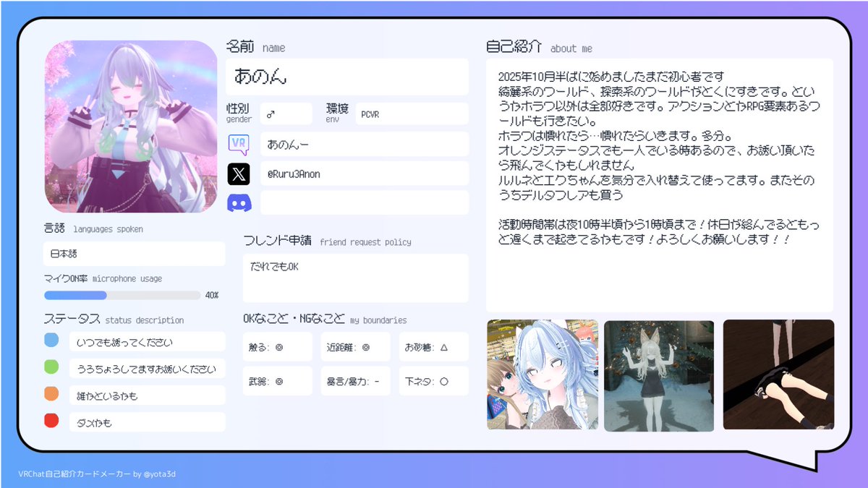Screen dimensions: 868x488
Task: Edit the だれでもOK friend request policy
Action: click(x=354, y=278)
